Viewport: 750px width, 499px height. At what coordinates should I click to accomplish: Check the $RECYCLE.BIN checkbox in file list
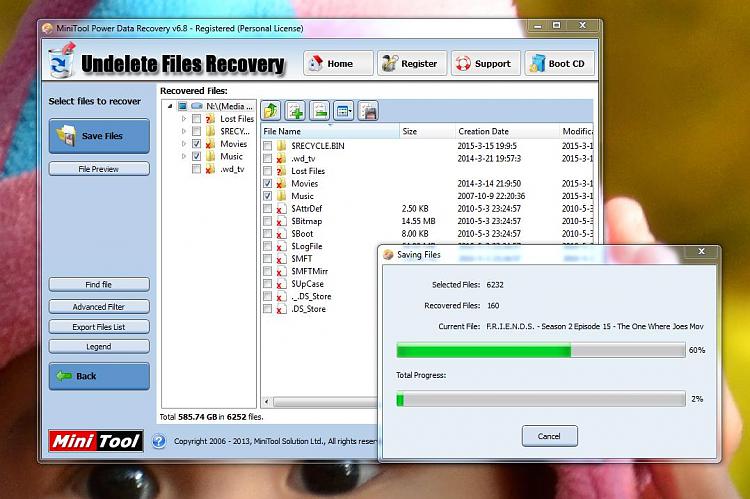[267, 146]
